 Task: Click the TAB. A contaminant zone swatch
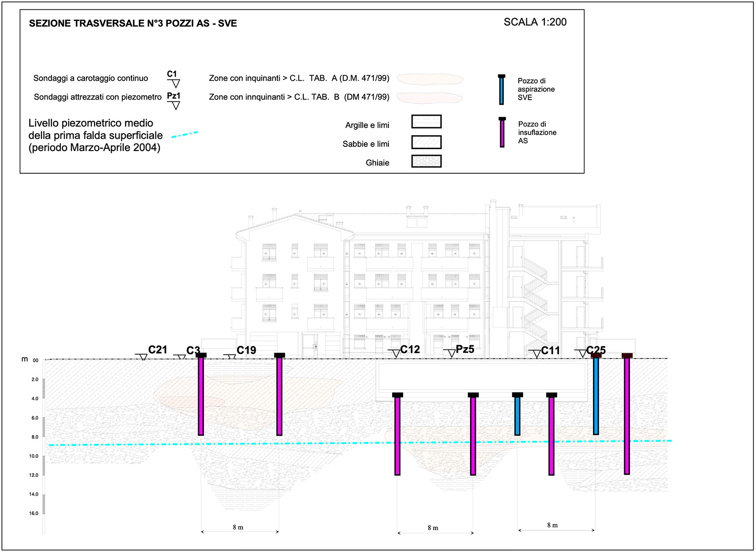pos(430,79)
